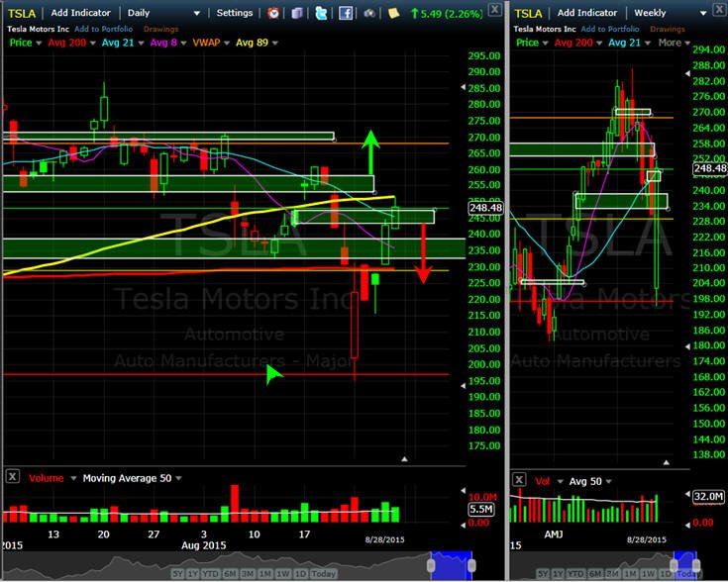Click the small up triangle below weekly chart
Image resolution: width=728 pixels, height=582 pixels.
pyautogui.click(x=667, y=462)
